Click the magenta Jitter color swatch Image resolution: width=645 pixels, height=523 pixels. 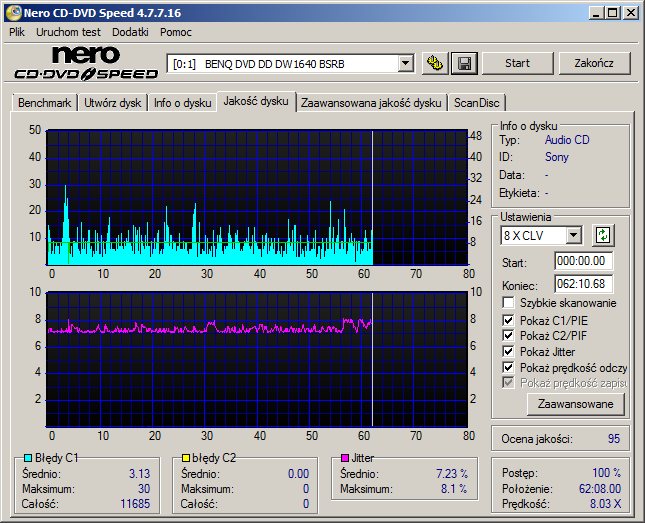(345, 458)
